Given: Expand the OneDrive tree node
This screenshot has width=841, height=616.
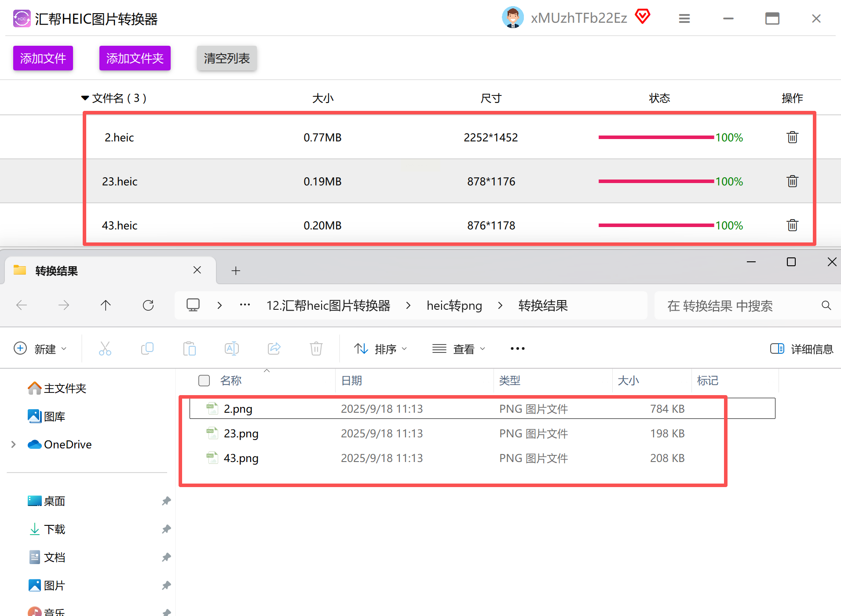Looking at the screenshot, I should [13, 444].
